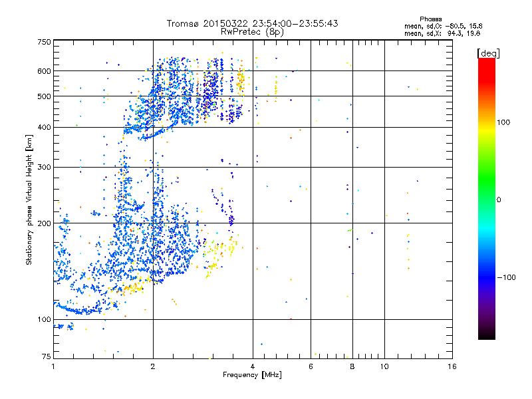Click the y-axis tick label '600'
This screenshot has width=532, height=399.
tap(44, 71)
